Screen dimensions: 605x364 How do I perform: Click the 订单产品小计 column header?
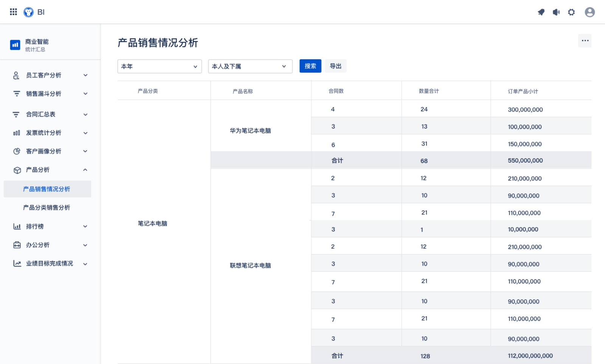point(523,91)
